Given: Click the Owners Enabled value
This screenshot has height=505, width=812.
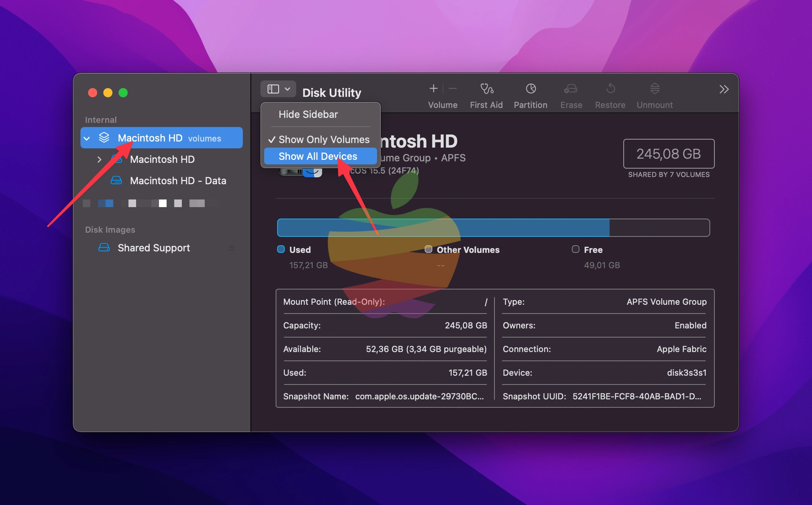Looking at the screenshot, I should (690, 326).
